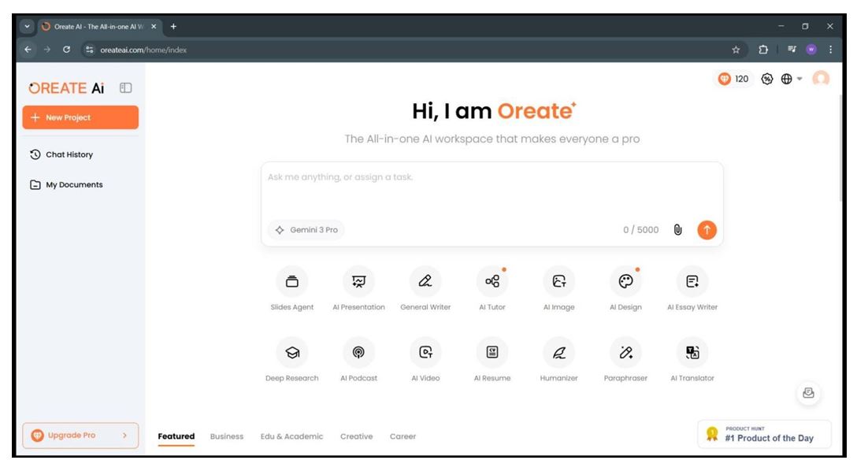Image resolution: width=868 pixels, height=460 pixels.
Task: Switch to the Business tab
Action: pos(227,436)
